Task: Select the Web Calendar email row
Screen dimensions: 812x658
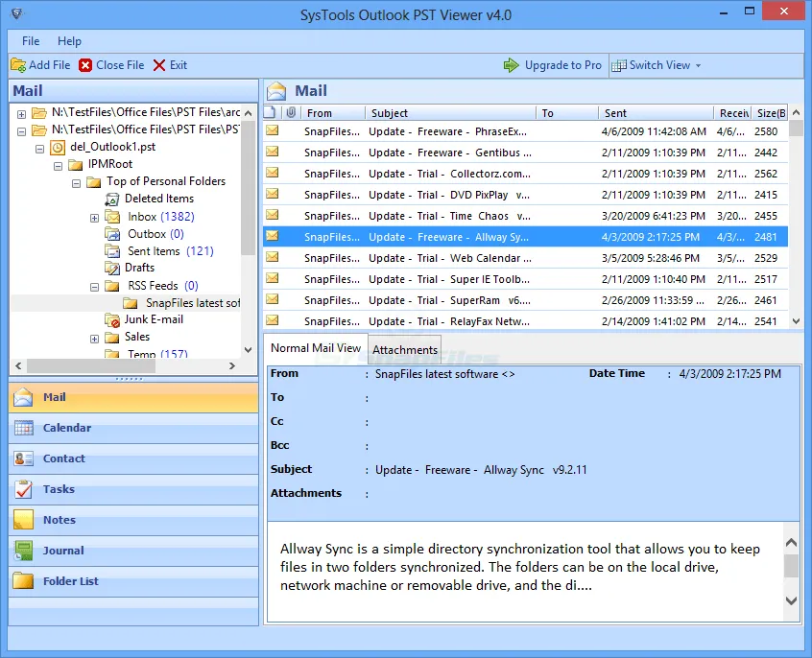Action: pos(525,258)
